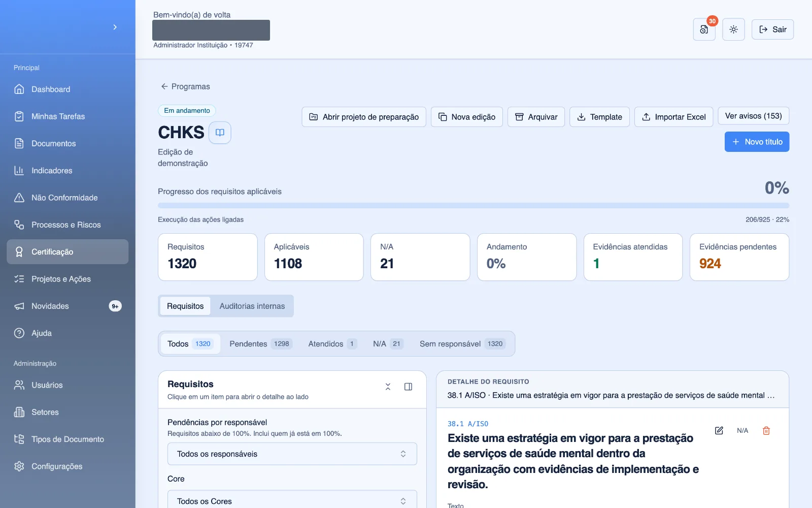
Task: Go back to Programas
Action: (185, 86)
